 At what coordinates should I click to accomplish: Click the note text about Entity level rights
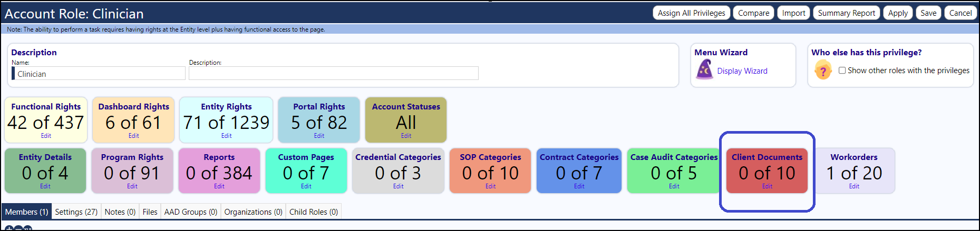(166, 29)
